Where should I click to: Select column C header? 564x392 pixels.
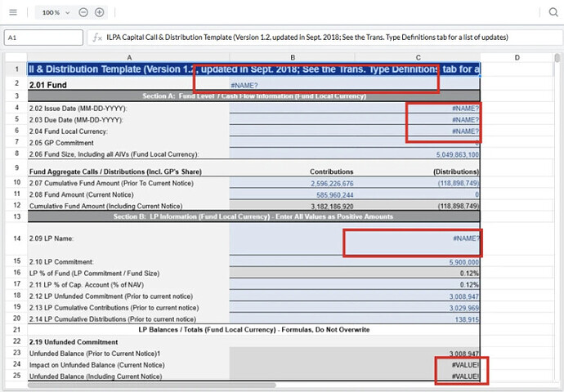(x=418, y=57)
